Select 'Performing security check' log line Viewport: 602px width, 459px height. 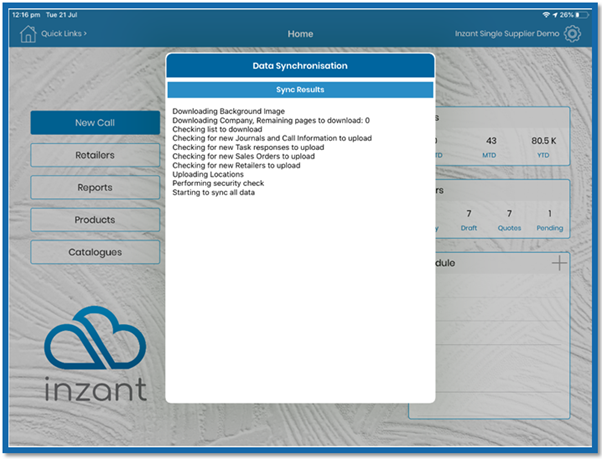click(218, 183)
